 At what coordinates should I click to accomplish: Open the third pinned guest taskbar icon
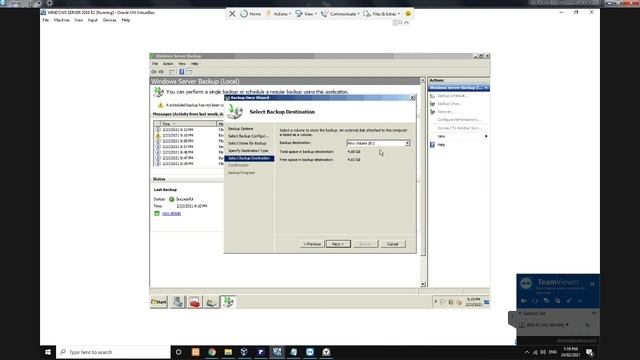(x=211, y=302)
